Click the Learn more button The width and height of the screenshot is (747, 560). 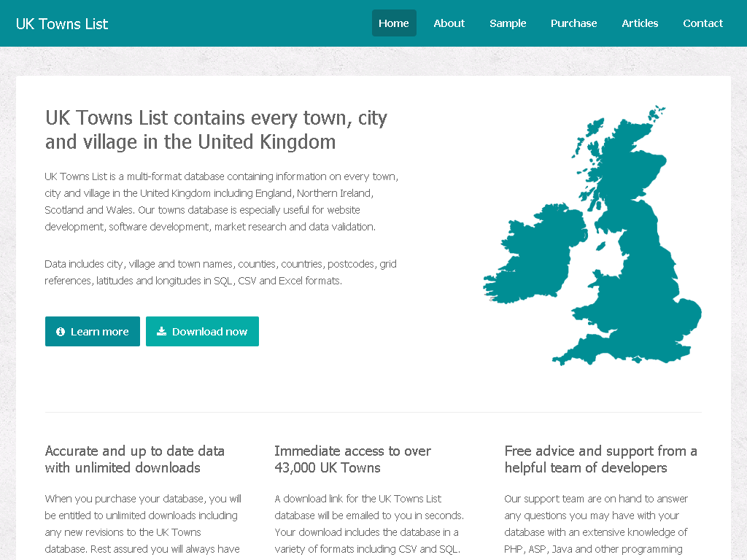tap(93, 332)
